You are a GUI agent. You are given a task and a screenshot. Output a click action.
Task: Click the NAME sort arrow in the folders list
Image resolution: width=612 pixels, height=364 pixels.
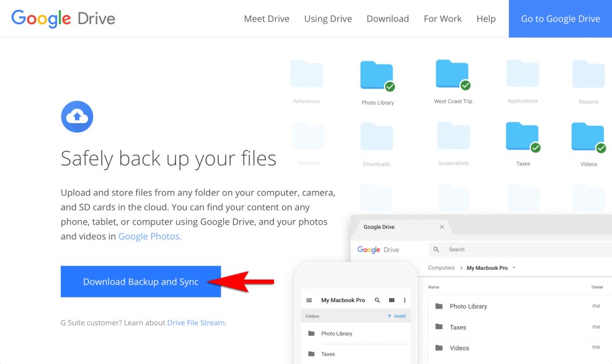[x=389, y=316]
